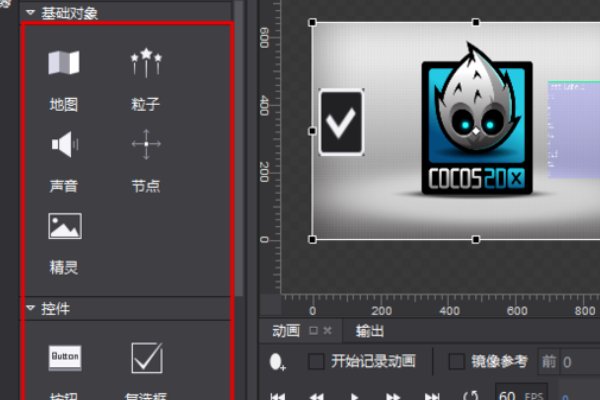Click the top-left selection handle of scene
600x400 pixels.
point(312,23)
